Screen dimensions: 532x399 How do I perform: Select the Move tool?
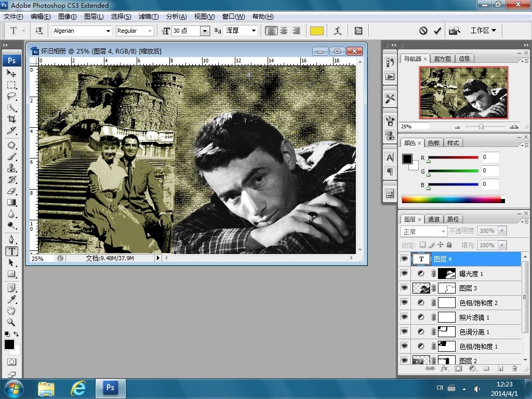click(11, 73)
